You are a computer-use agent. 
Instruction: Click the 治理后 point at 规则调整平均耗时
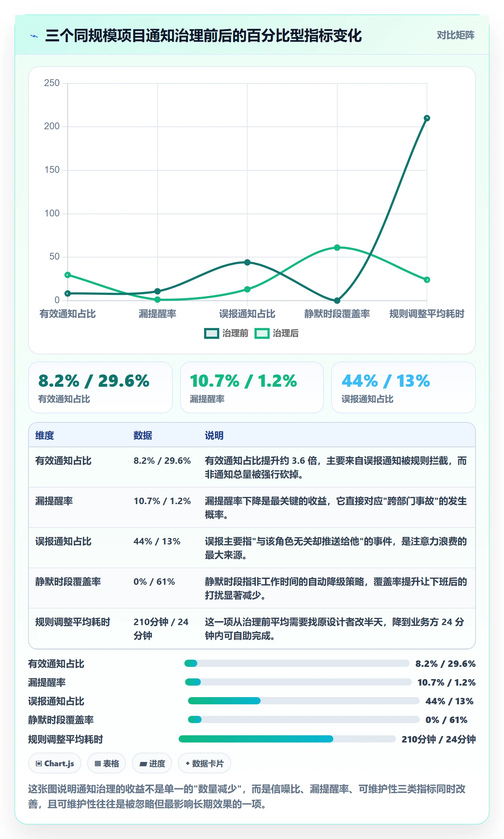[x=427, y=279]
